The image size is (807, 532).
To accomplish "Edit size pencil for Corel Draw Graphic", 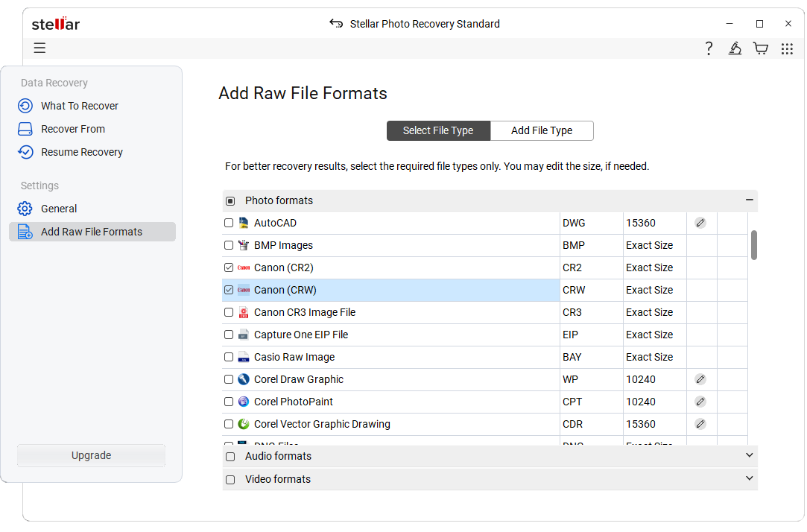I will pyautogui.click(x=700, y=380).
